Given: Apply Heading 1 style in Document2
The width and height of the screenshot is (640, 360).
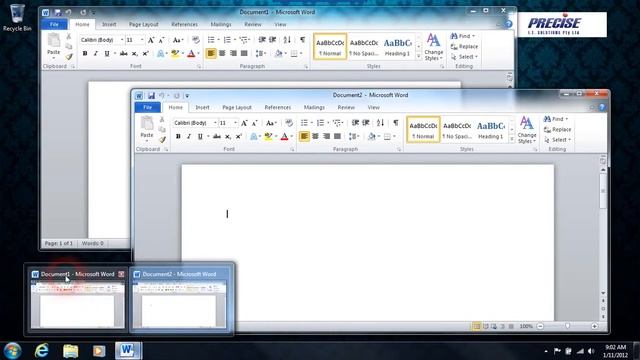Looking at the screenshot, I should pyautogui.click(x=491, y=130).
